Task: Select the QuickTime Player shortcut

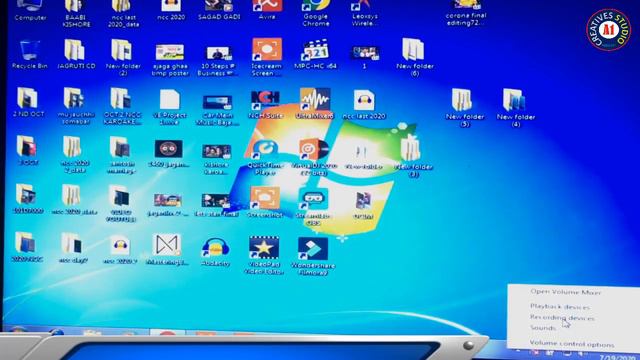Action: (265, 158)
